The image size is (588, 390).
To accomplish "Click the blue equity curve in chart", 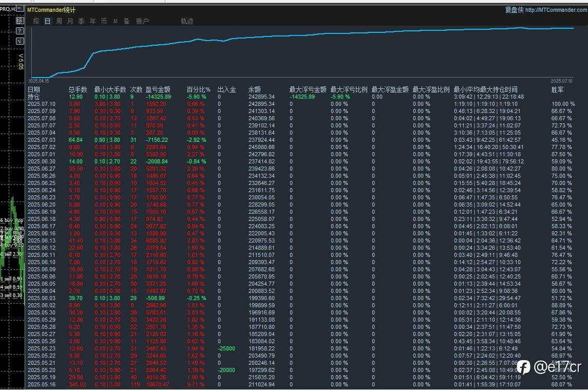I will click(x=302, y=35).
